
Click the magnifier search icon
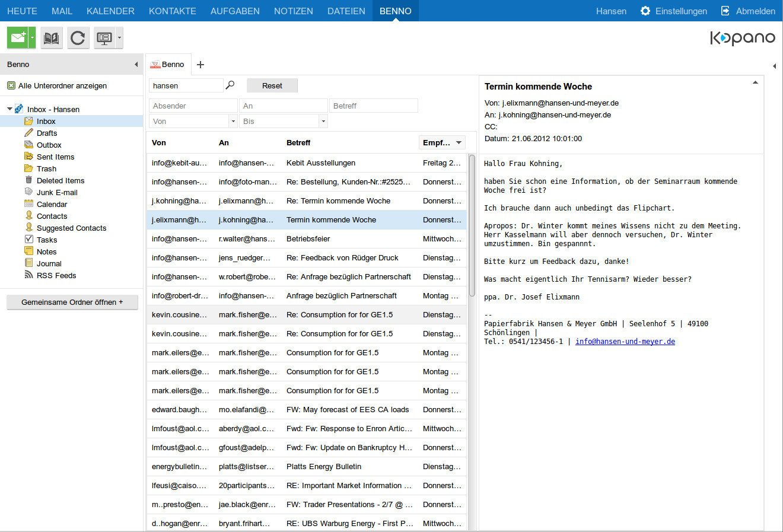tap(230, 85)
